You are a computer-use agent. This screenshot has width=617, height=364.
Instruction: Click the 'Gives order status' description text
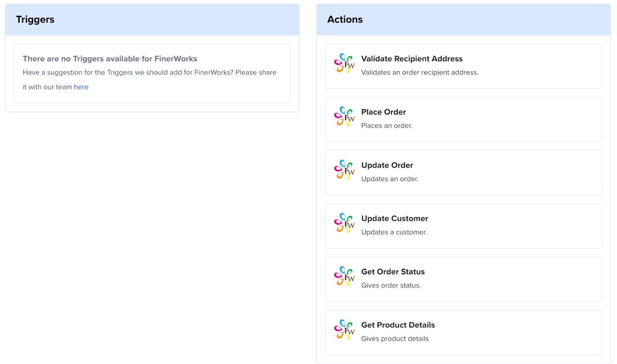pos(391,285)
